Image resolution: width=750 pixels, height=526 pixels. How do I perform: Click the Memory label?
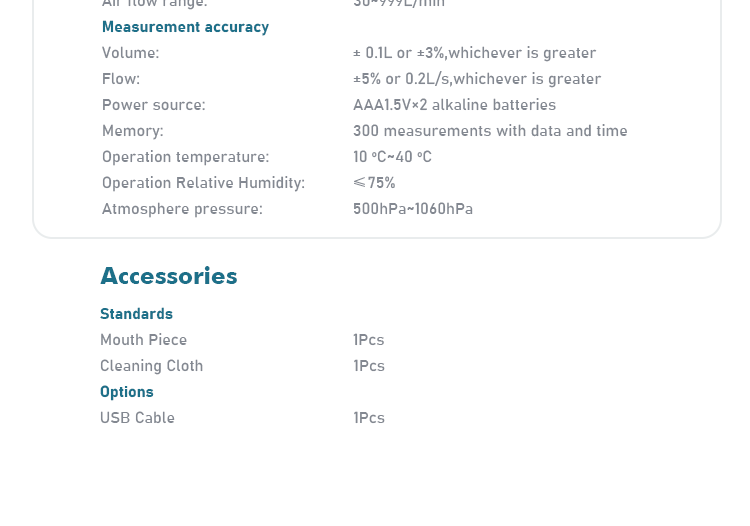(132, 131)
